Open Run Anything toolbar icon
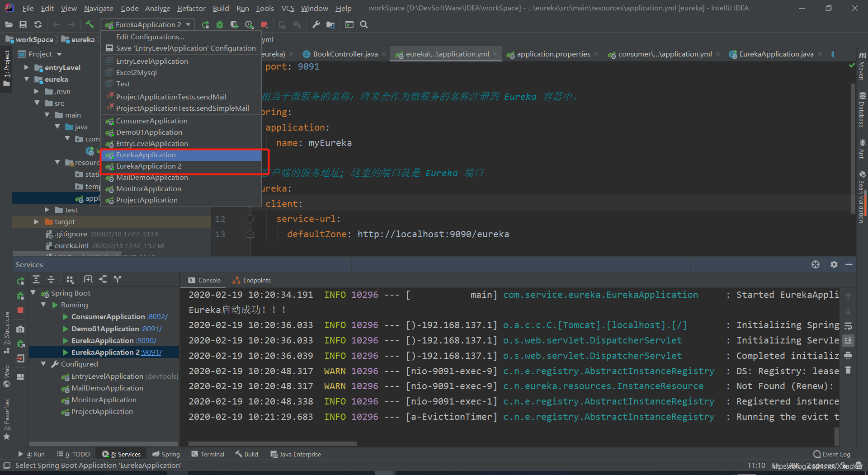This screenshot has height=475, width=868. pyautogui.click(x=349, y=24)
